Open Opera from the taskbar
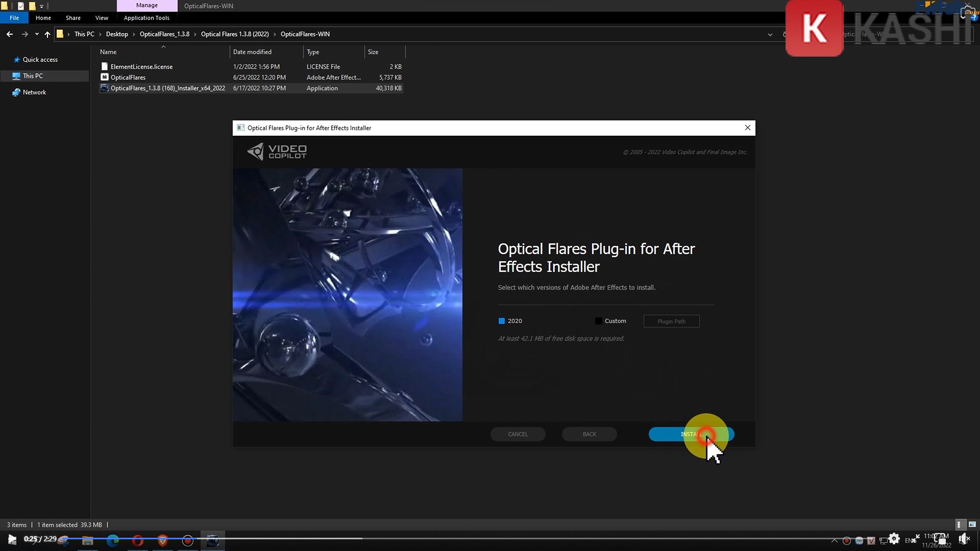Viewport: 980px width, 551px height. tap(138, 540)
